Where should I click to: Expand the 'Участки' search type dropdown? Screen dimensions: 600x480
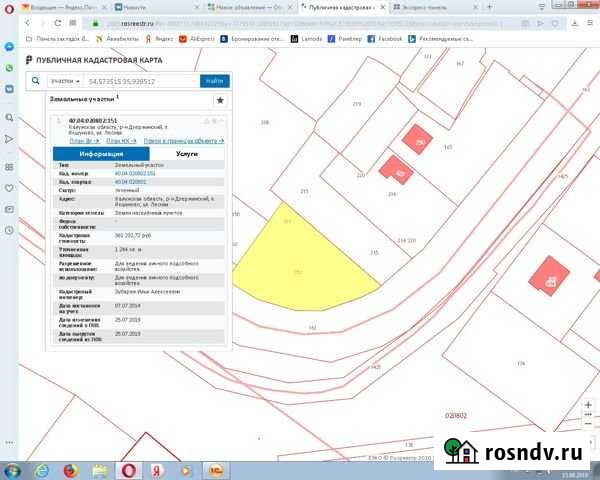coord(64,81)
